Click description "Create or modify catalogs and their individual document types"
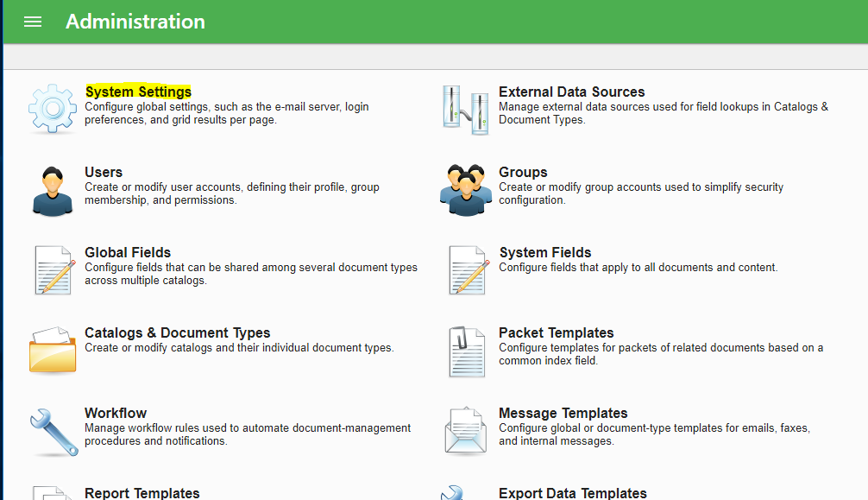The image size is (868, 500). 239,347
